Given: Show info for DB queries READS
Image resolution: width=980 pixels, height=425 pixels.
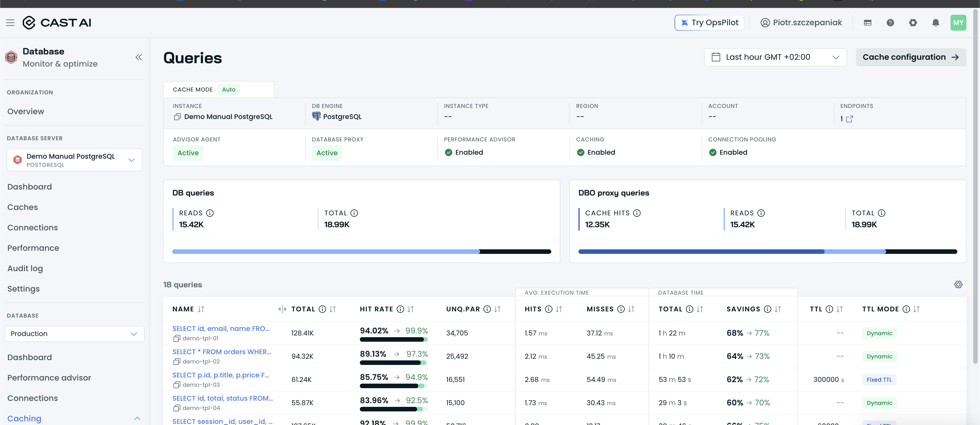Looking at the screenshot, I should click(x=210, y=213).
